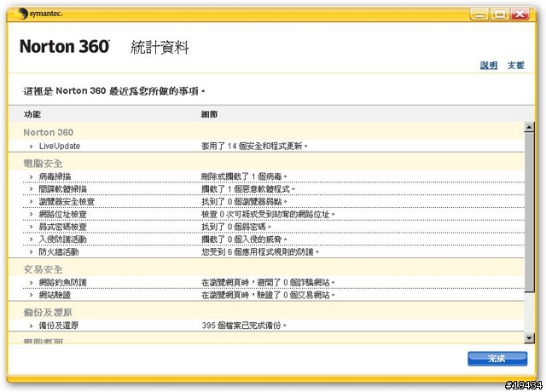This screenshot has height=392, width=546.
Task: Select the 病毒掃描 label
Action: point(55,176)
